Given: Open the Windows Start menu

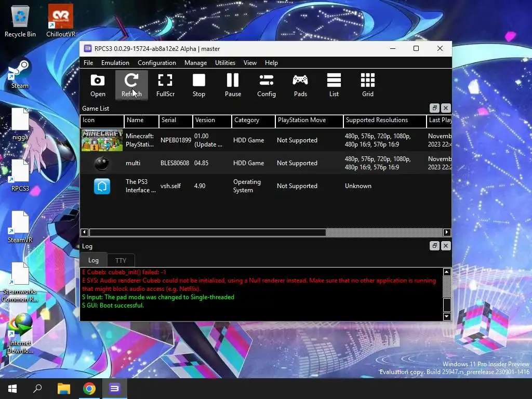Looking at the screenshot, I should [12, 389].
